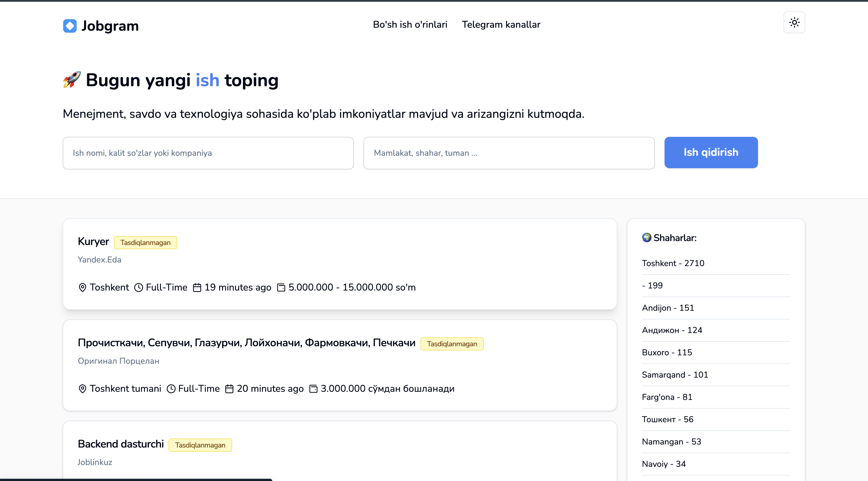This screenshot has height=481, width=868.
Task: Toggle the light/dark theme sun button
Action: tap(794, 23)
